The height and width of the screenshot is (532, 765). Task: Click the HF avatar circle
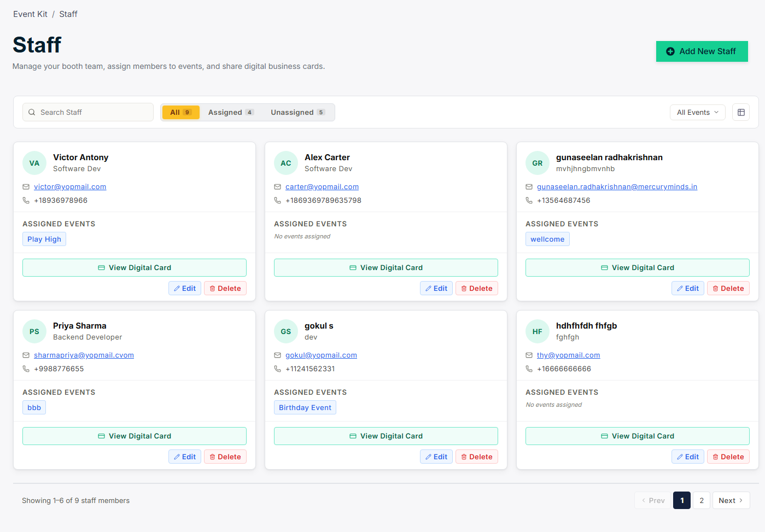538,331
